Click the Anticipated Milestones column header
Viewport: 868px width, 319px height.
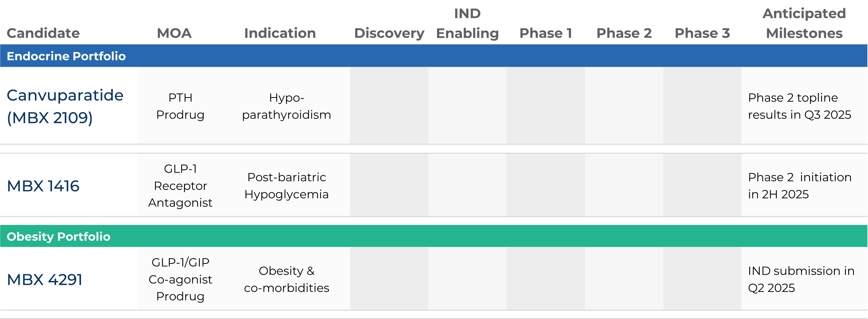point(804,24)
